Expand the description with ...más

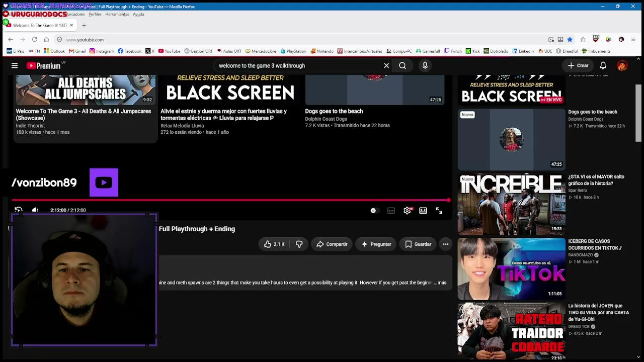point(440,283)
